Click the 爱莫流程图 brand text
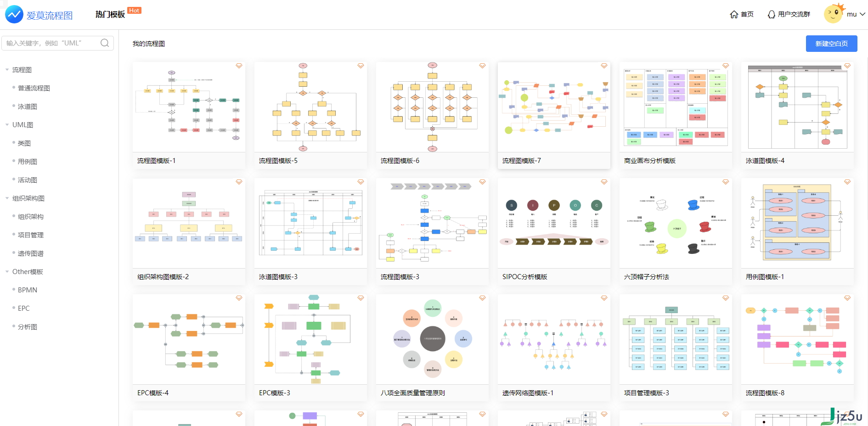The image size is (868, 426). pyautogui.click(x=50, y=15)
